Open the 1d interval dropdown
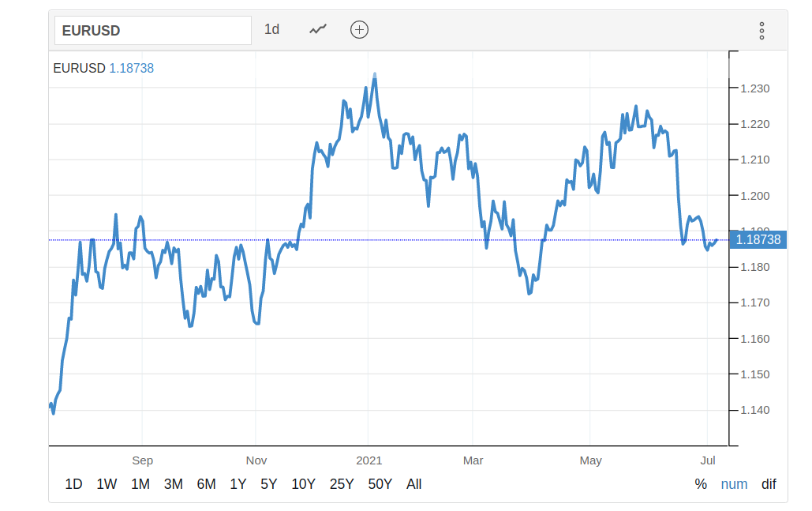 pos(271,30)
